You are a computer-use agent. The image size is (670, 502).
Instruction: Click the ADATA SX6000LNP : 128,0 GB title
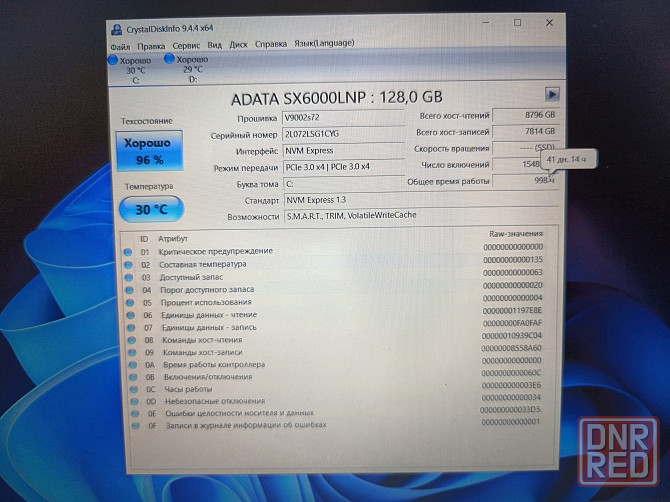pos(336,98)
